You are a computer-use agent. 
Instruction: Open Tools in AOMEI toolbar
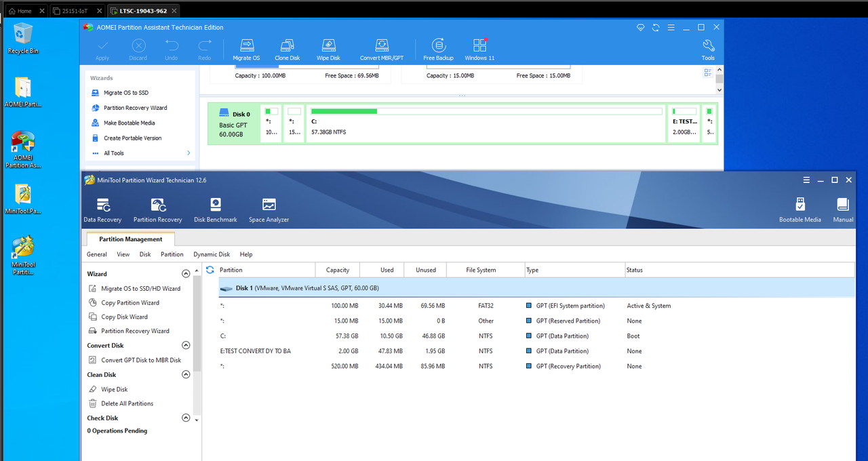tap(708, 49)
